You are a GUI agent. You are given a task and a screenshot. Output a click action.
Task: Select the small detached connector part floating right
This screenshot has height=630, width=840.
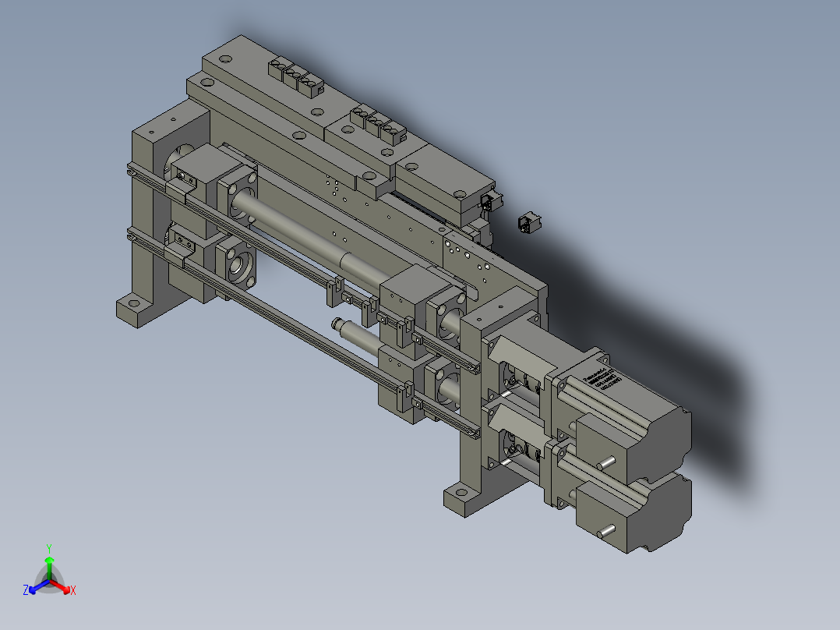[x=529, y=223]
